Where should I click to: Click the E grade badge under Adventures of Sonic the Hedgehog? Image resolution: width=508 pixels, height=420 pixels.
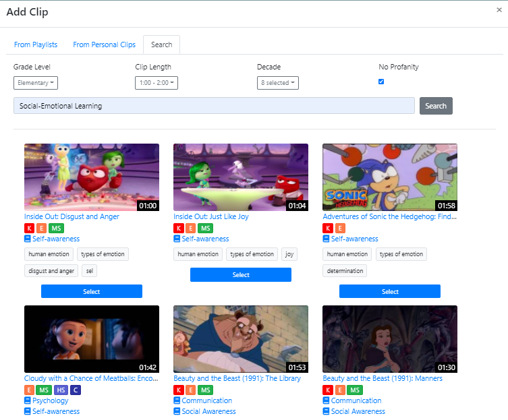[x=340, y=229]
